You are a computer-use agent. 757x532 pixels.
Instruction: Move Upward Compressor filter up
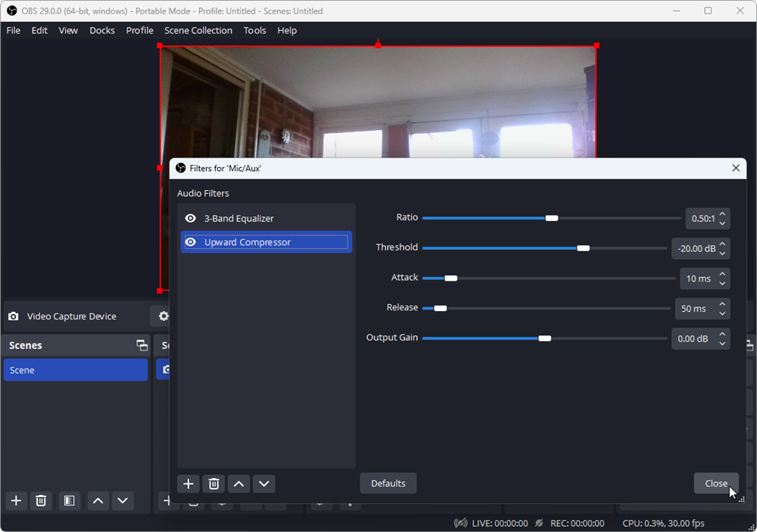tap(238, 484)
